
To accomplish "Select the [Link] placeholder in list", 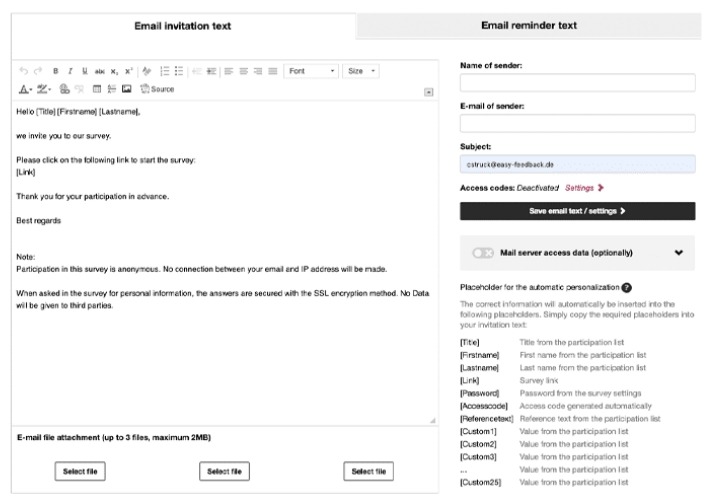I will click(x=470, y=381).
